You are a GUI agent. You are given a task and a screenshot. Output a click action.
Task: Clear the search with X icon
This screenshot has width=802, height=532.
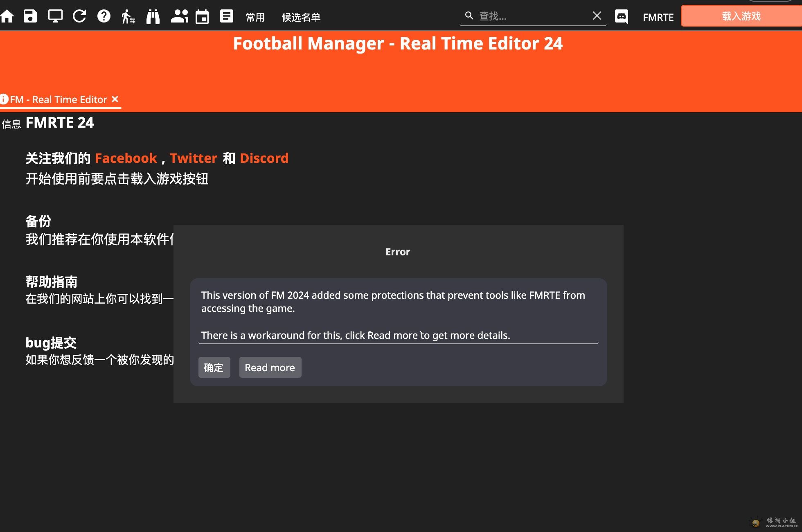point(597,16)
